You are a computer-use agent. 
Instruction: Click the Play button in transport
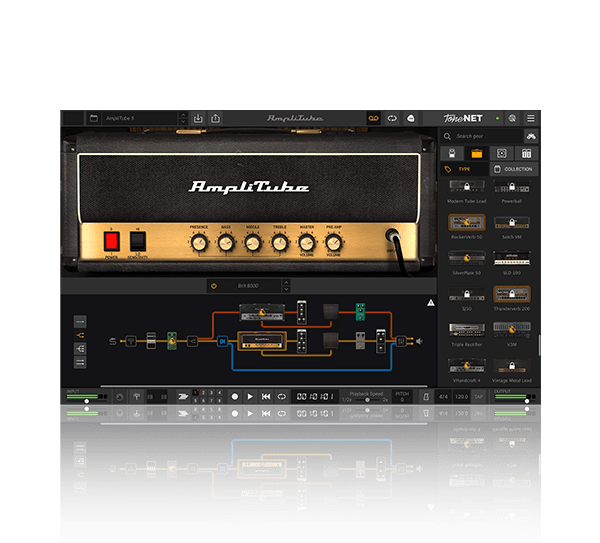point(250,397)
